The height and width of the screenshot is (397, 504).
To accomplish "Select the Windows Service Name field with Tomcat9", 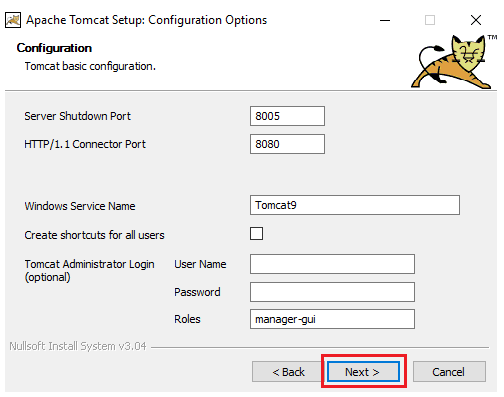I will tap(355, 205).
